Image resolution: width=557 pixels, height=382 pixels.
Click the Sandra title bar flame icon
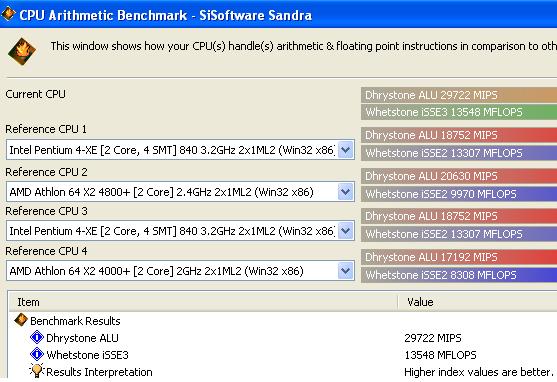coord(9,14)
